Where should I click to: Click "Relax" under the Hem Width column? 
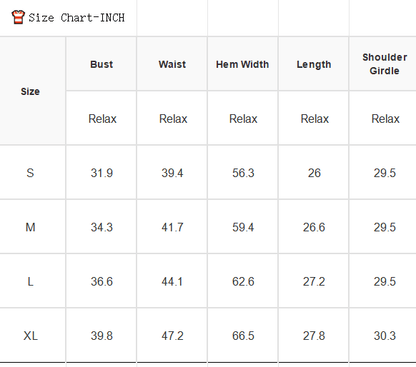(x=243, y=119)
